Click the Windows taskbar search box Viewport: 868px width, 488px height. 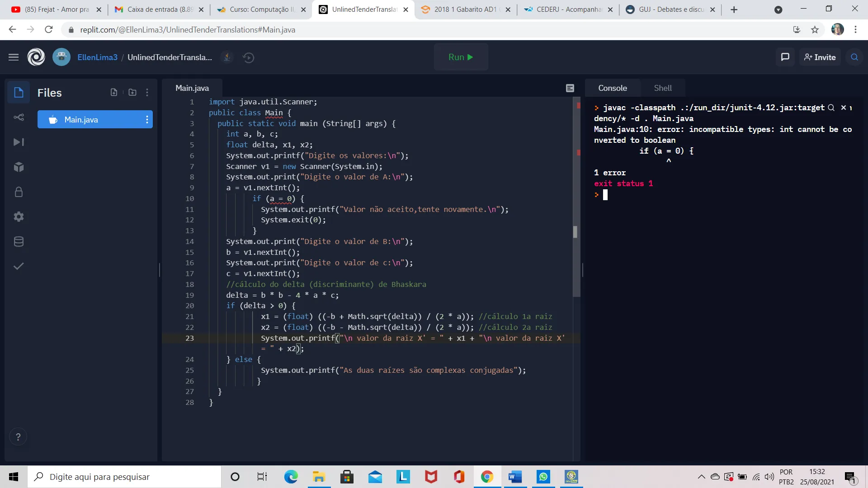[x=125, y=477]
